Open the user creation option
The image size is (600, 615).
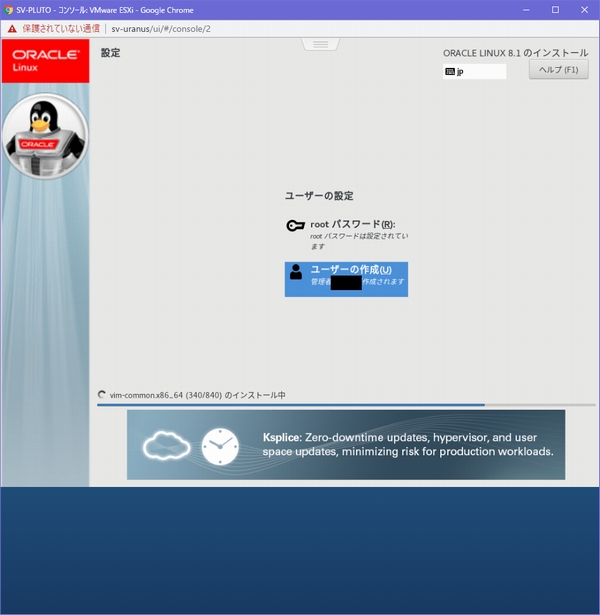click(x=346, y=279)
